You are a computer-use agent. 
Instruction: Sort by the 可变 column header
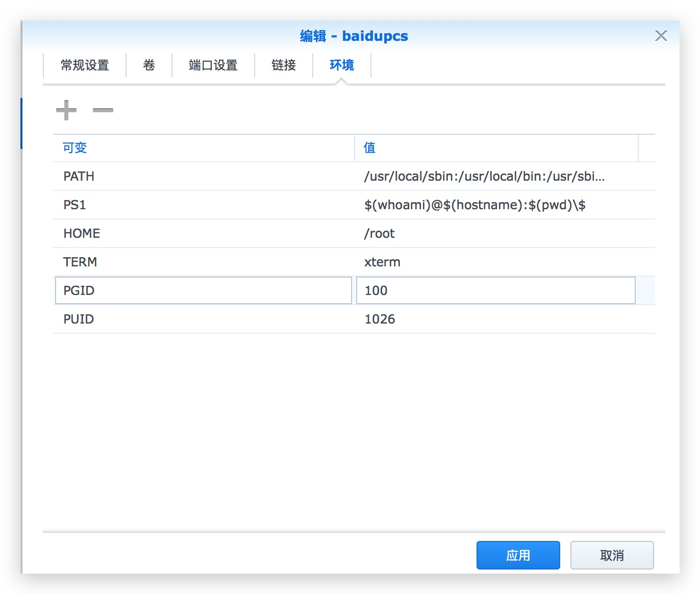point(74,148)
